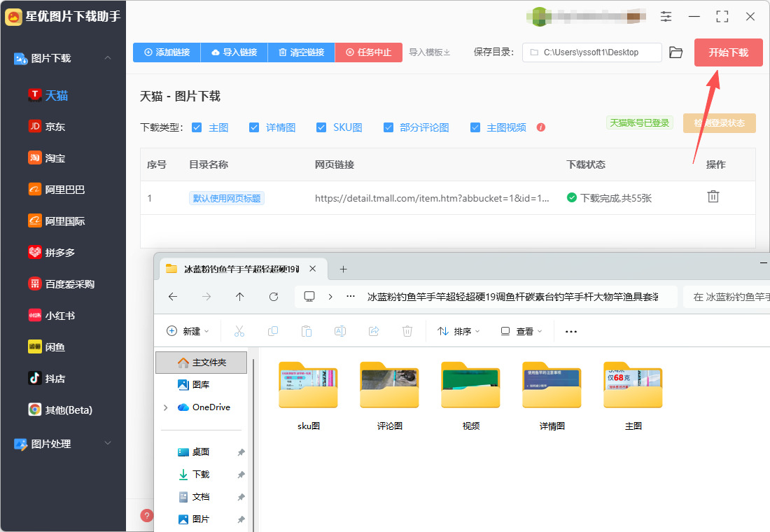Open 下载 in the navigation pane

(x=194, y=475)
